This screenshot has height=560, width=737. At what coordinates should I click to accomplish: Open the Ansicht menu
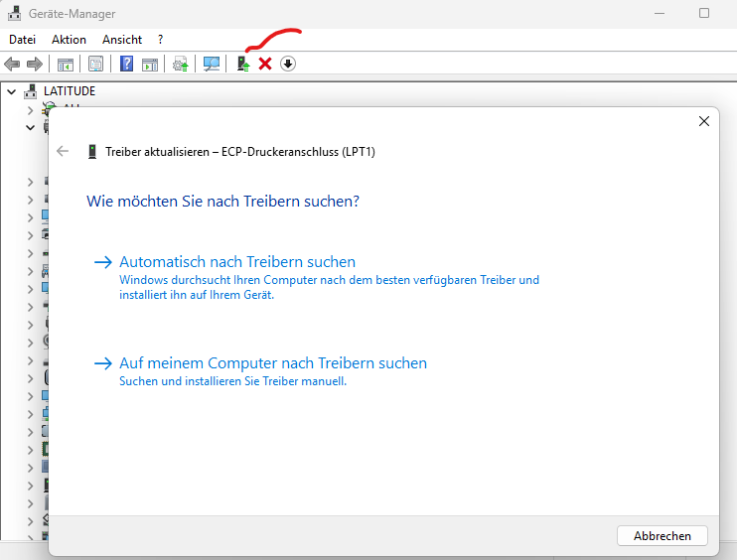pos(122,40)
